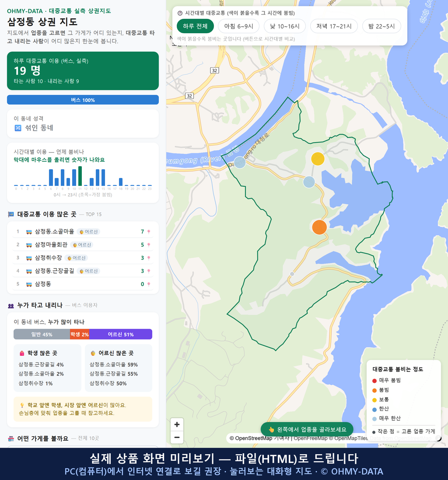Image resolution: width=448 pixels, height=480 pixels.
Task: Click the 삼정동 상권 지도 heading
Action: coord(42,22)
